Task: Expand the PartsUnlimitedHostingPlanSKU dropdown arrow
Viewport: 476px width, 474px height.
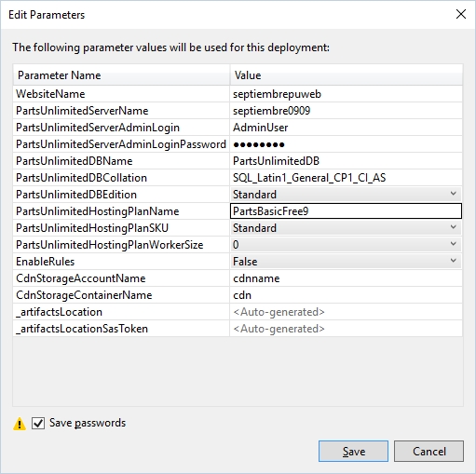Action: (x=453, y=227)
